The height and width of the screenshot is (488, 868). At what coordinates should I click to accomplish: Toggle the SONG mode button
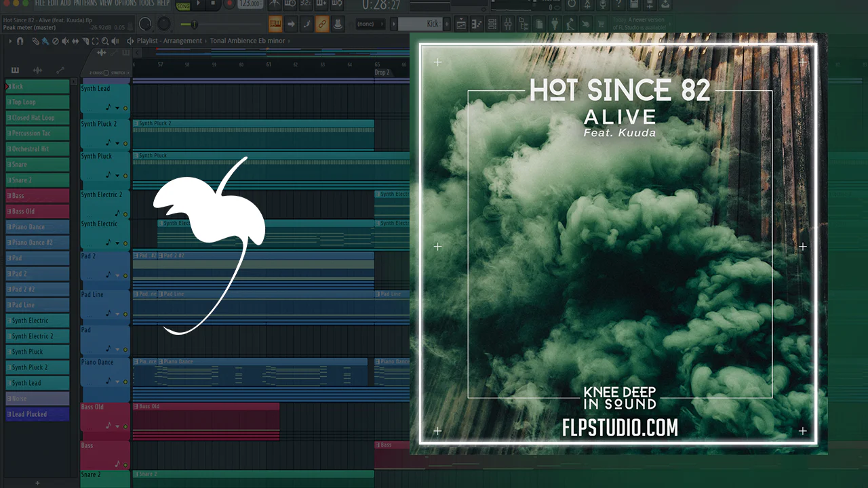point(183,5)
